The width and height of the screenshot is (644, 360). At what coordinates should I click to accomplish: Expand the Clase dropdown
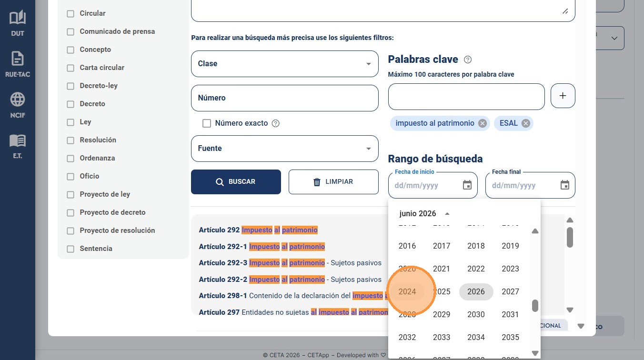(x=285, y=64)
